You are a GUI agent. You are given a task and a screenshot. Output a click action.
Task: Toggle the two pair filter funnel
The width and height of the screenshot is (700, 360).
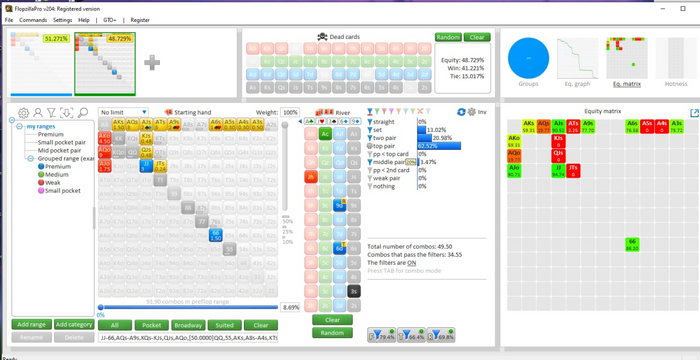tap(369, 138)
